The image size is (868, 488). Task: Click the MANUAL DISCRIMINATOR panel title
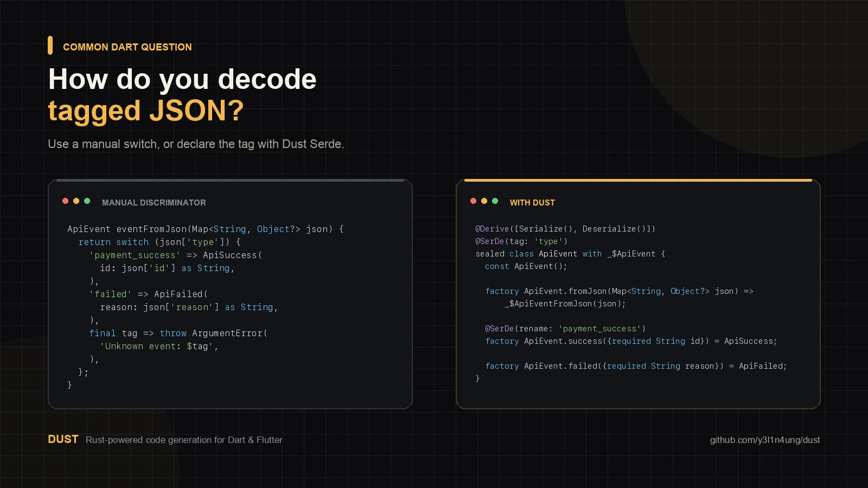[154, 203]
